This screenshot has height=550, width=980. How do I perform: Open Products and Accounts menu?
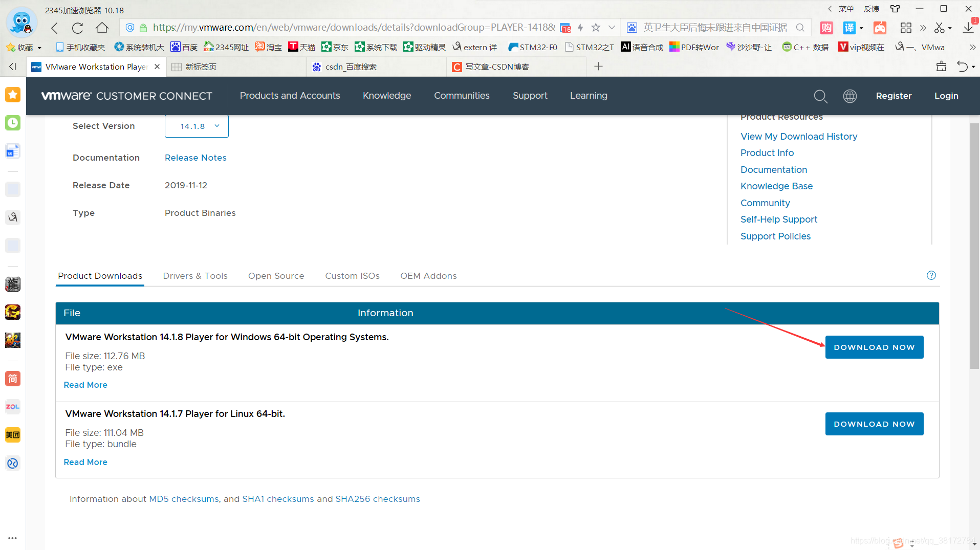point(290,96)
